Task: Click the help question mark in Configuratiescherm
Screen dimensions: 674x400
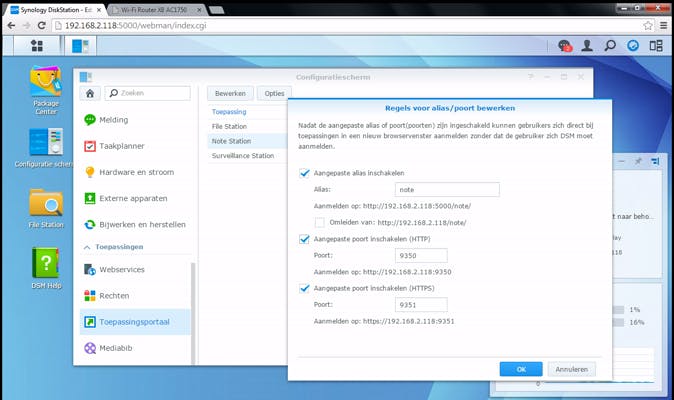Action: point(531,77)
